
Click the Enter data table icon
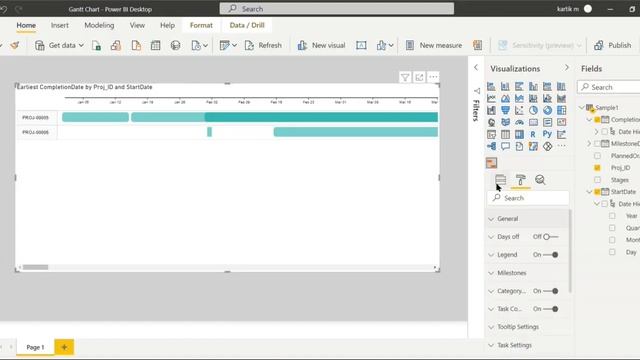(156, 45)
